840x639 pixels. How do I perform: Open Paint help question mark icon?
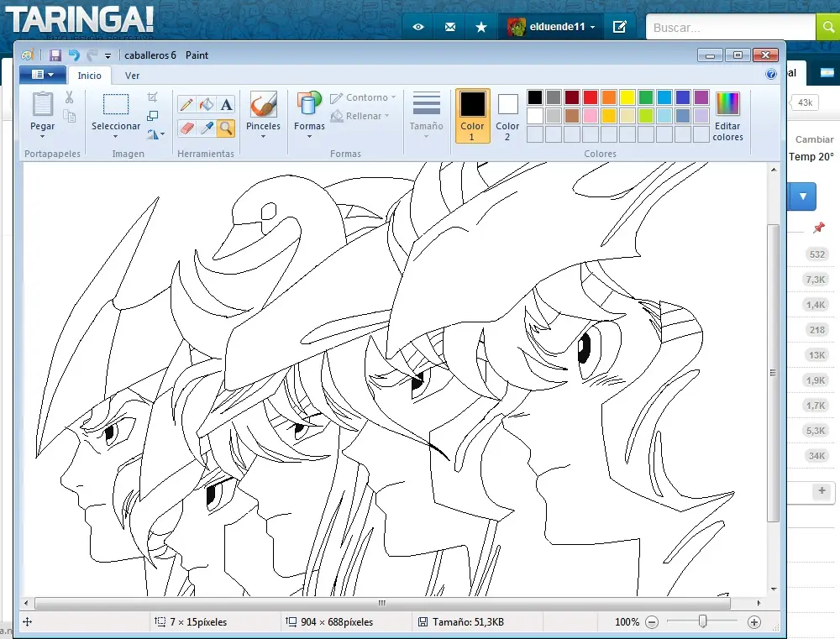coord(771,75)
